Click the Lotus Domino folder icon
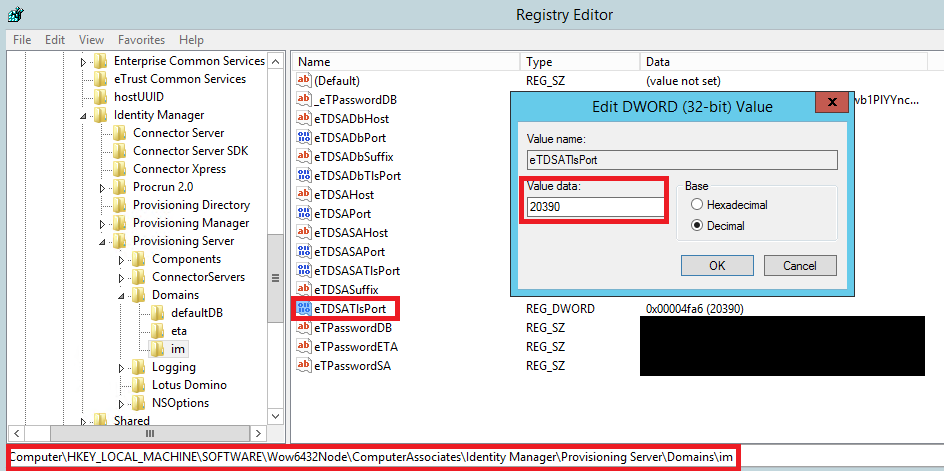This screenshot has height=471, width=944. pyautogui.click(x=138, y=385)
